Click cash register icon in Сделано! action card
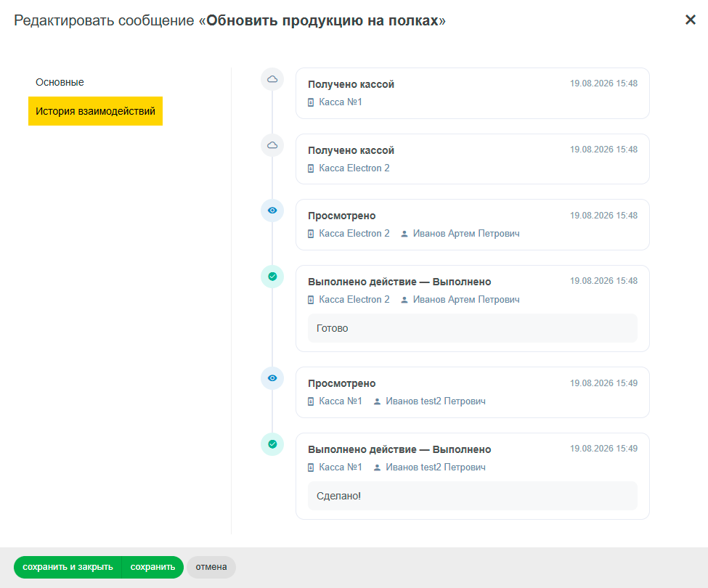This screenshot has height=588, width=708. (311, 467)
